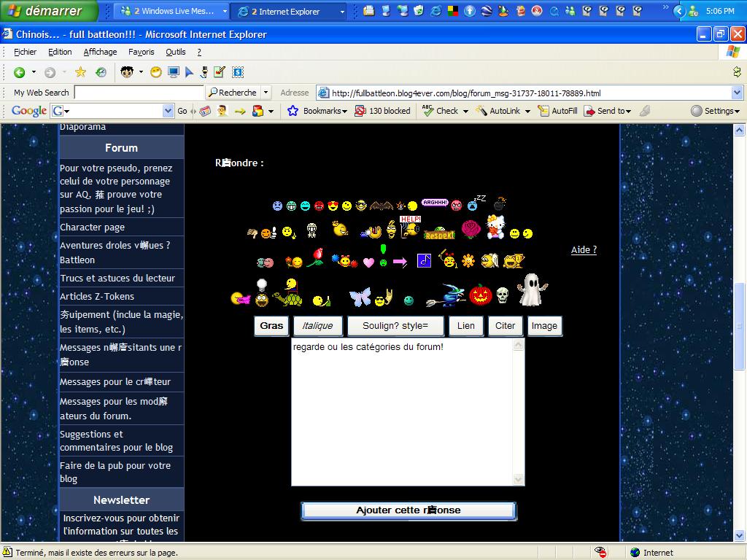
Task: Insert the jack-o'-lantern pumpkin emoticon
Action: [x=480, y=294]
